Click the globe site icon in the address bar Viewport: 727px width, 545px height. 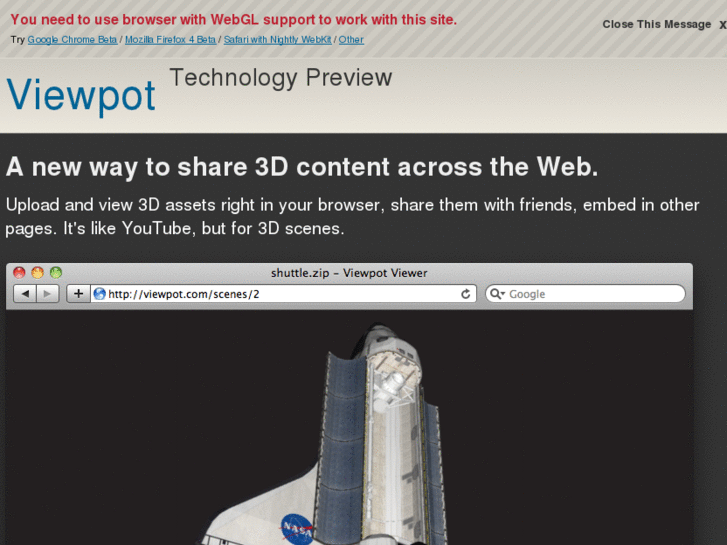coord(99,294)
